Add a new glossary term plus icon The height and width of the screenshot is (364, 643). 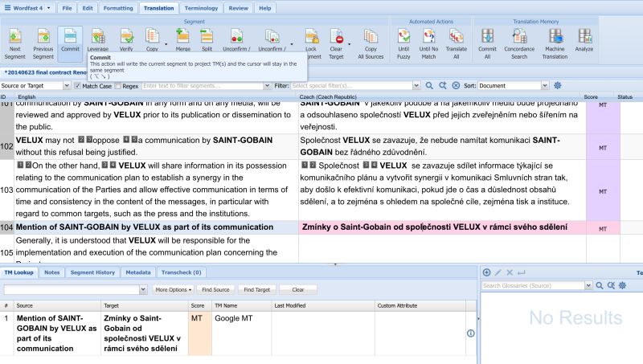pos(487,272)
